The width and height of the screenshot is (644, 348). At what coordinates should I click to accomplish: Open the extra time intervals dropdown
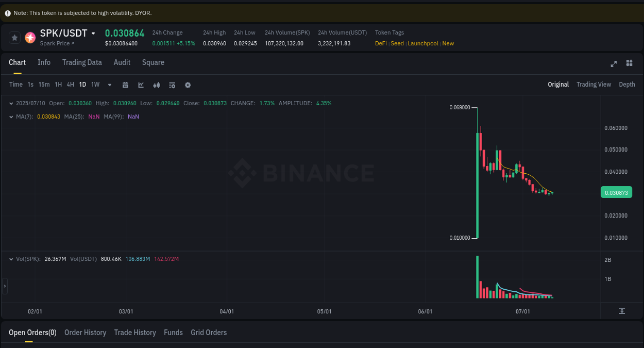(x=109, y=85)
